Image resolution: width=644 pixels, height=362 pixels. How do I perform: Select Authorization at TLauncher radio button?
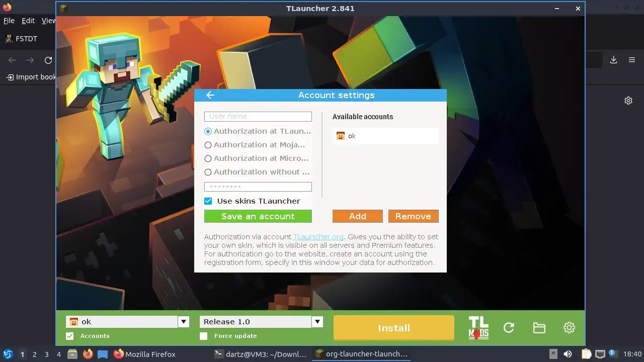click(x=208, y=131)
